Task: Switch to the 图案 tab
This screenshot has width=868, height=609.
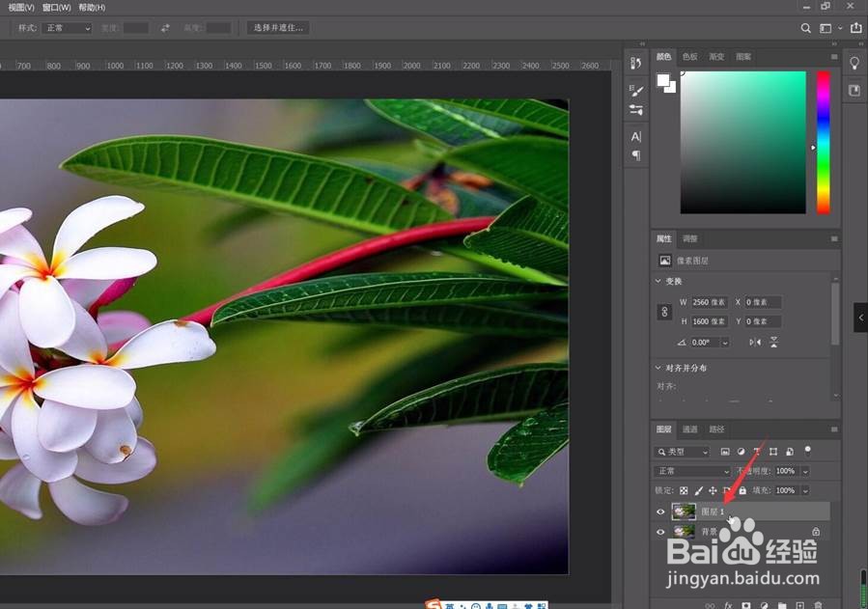Action: point(743,56)
